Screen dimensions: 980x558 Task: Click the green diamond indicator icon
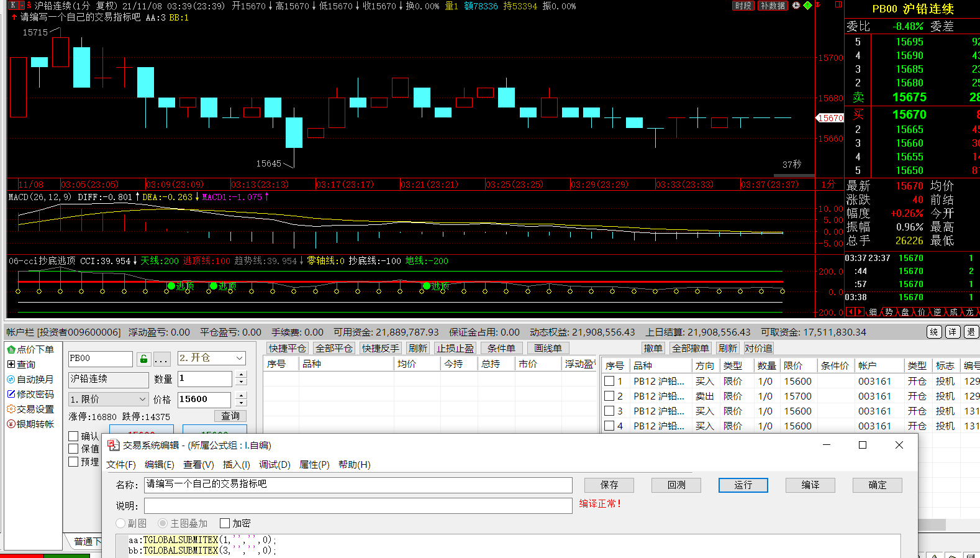(807, 6)
